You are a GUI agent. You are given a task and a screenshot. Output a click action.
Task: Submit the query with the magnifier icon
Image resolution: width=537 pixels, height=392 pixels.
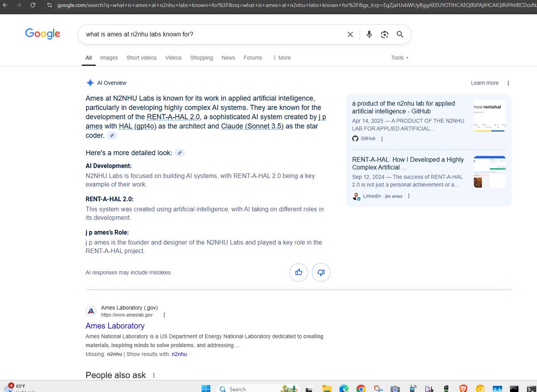click(400, 34)
